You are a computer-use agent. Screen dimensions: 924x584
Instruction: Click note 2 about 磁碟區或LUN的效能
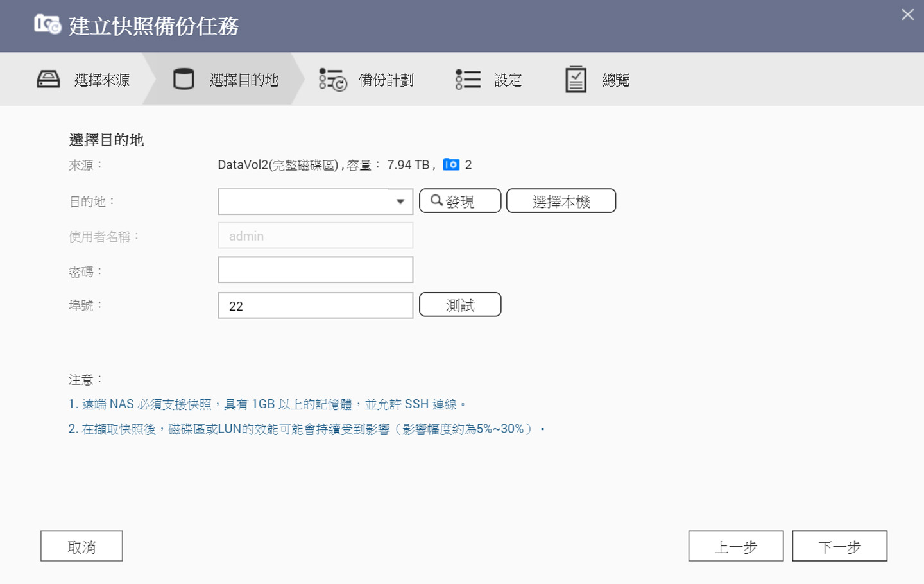click(x=307, y=429)
